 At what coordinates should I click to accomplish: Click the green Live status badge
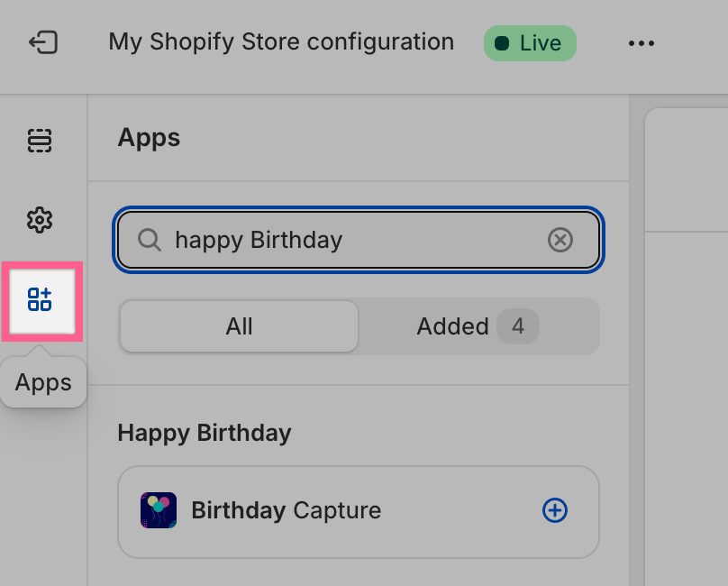[530, 42]
